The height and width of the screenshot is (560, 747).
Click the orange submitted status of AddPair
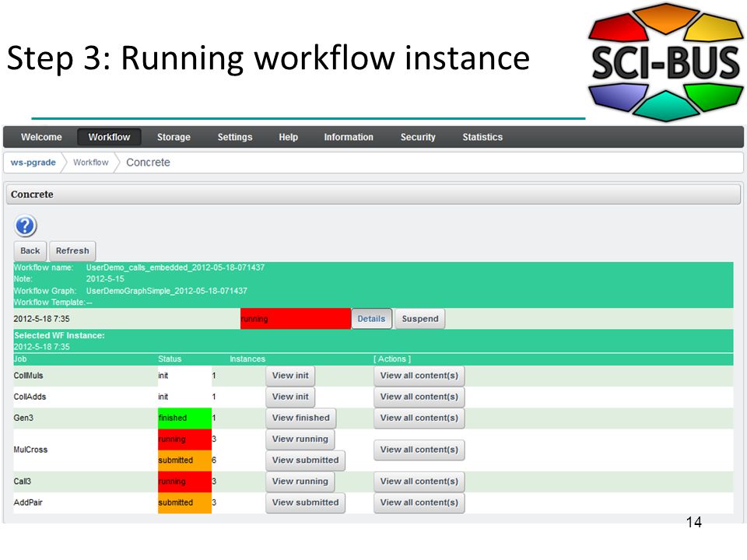tap(185, 503)
